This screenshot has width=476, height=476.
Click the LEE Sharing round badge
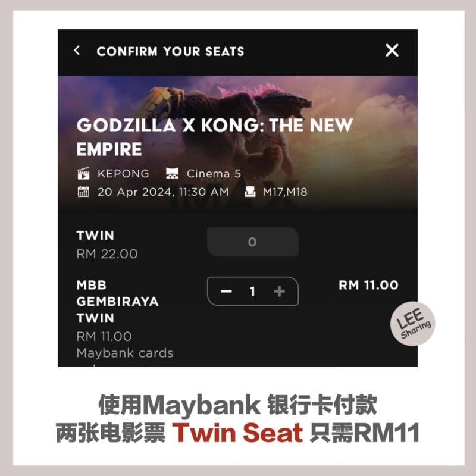click(x=412, y=324)
